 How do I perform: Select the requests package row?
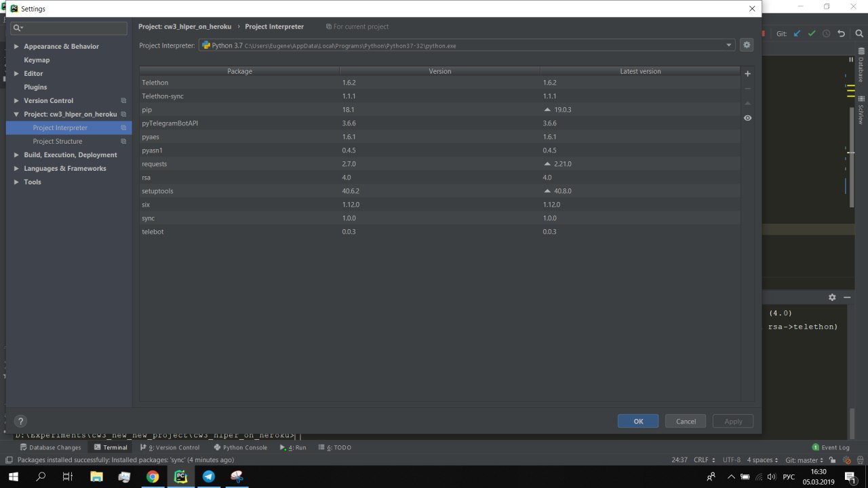click(439, 164)
